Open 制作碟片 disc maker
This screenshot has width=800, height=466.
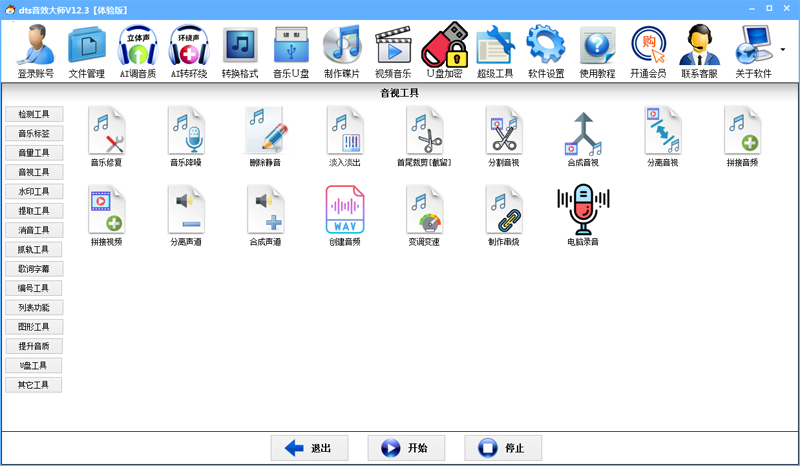tap(342, 52)
